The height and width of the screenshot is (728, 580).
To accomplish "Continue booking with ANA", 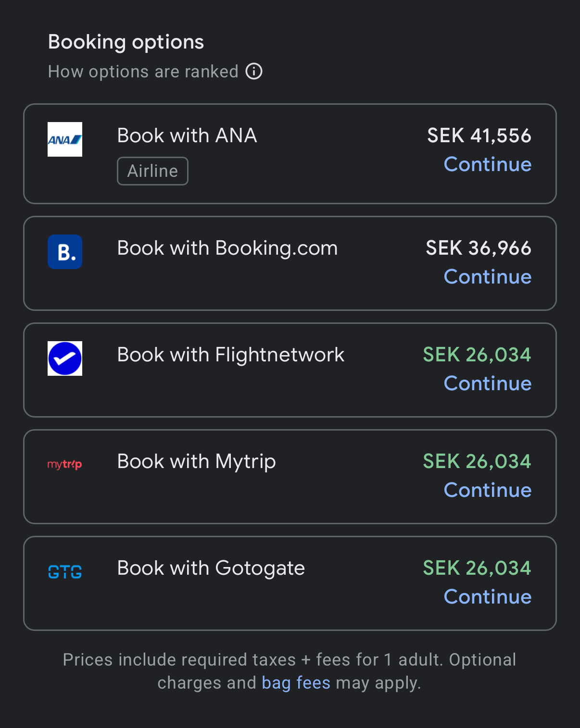I will (x=487, y=164).
